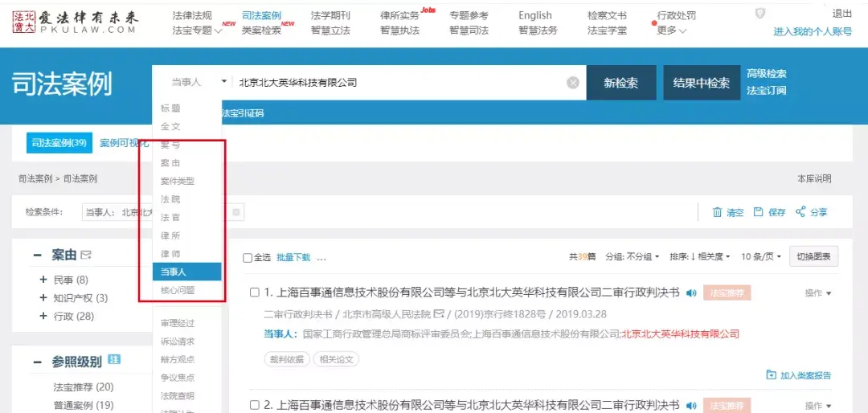
Task: Click the 结果中检索 button
Action: pyautogui.click(x=701, y=83)
